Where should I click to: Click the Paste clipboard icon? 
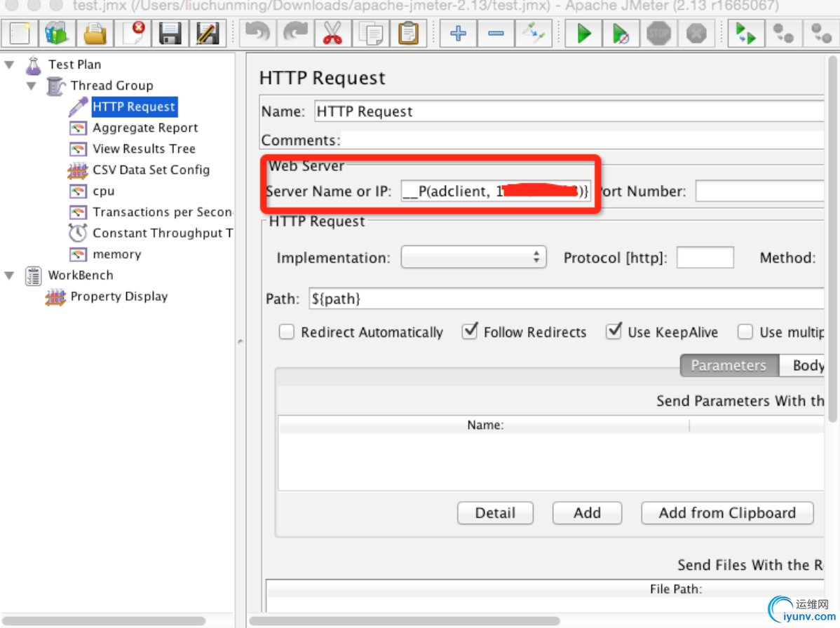[x=408, y=34]
